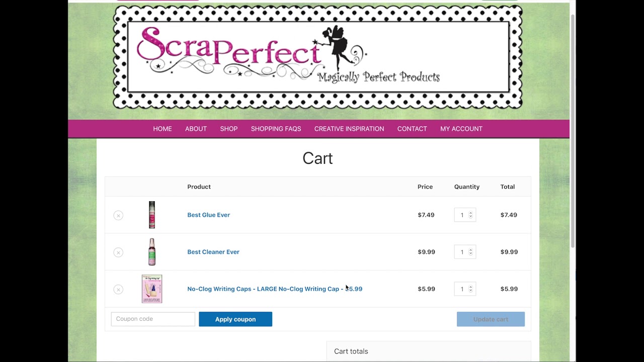The image size is (644, 362).
Task: Focus the Coupon code field
Action: pos(153,319)
